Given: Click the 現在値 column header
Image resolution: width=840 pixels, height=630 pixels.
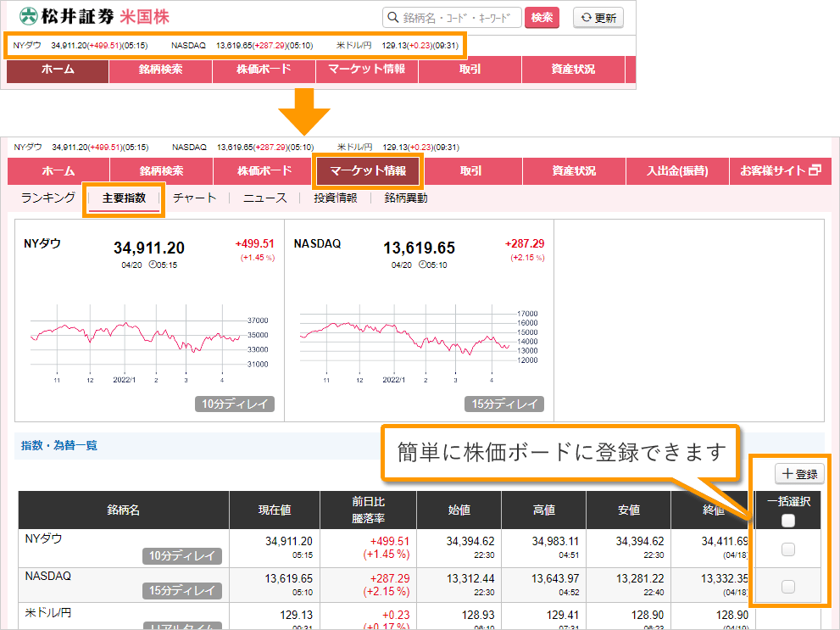Looking at the screenshot, I should click(x=275, y=510).
